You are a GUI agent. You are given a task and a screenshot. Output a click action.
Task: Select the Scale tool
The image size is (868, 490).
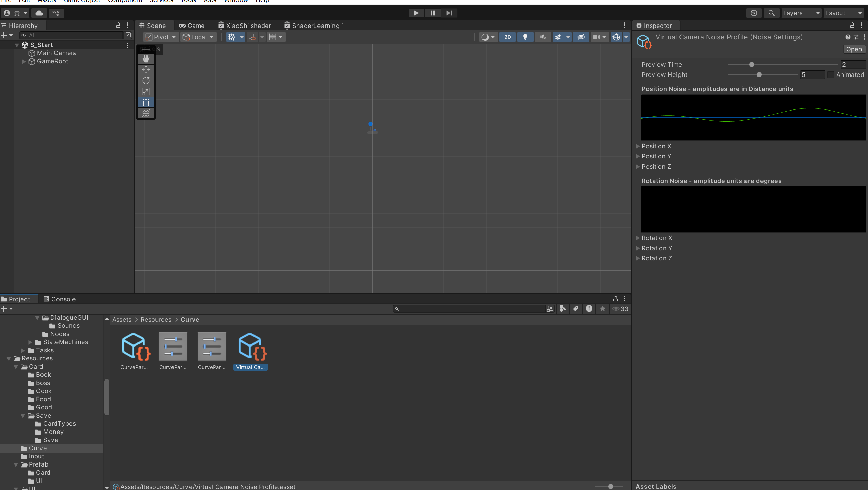146,91
